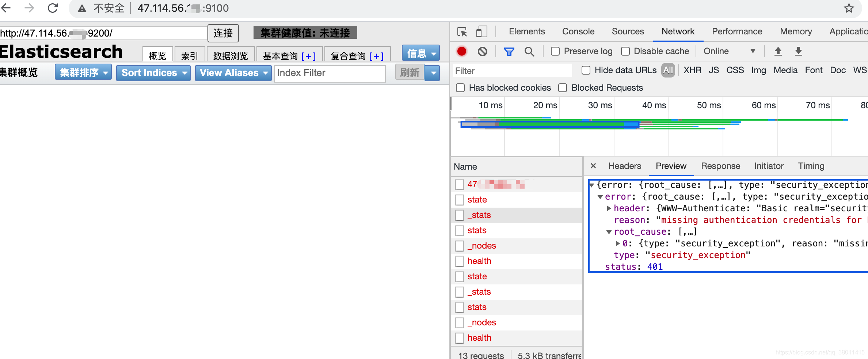Open the arrow dropdown next to 刷新
This screenshot has width=868, height=359.
(x=433, y=73)
